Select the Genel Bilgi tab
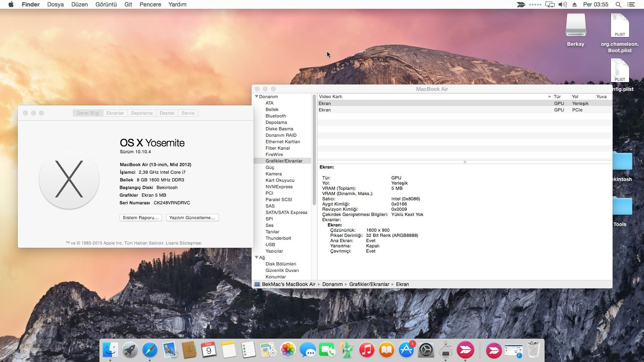This screenshot has height=362, width=644. pyautogui.click(x=88, y=113)
